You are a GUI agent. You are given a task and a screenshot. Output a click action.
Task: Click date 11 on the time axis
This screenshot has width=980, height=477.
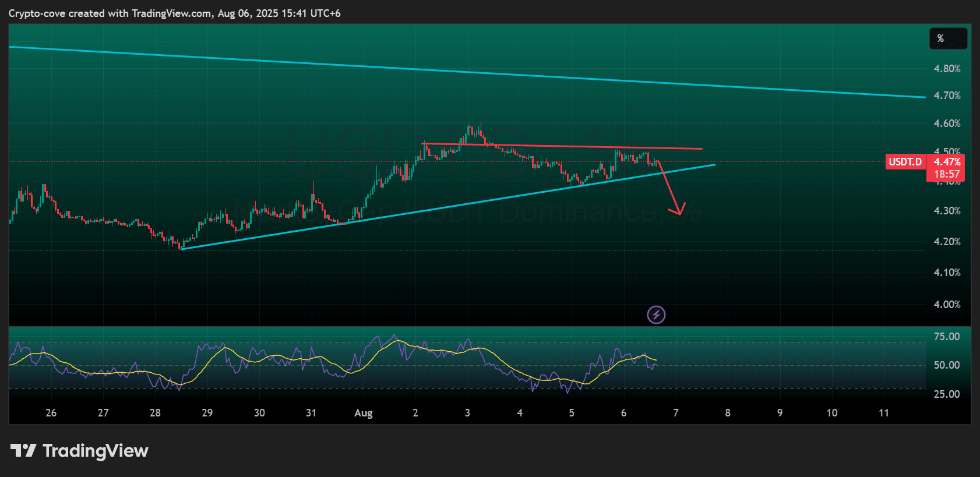[x=884, y=413]
